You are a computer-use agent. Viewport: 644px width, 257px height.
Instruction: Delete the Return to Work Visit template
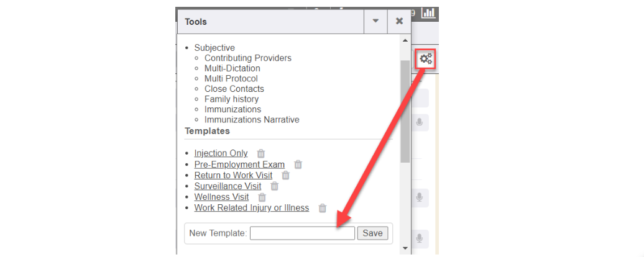pos(286,176)
